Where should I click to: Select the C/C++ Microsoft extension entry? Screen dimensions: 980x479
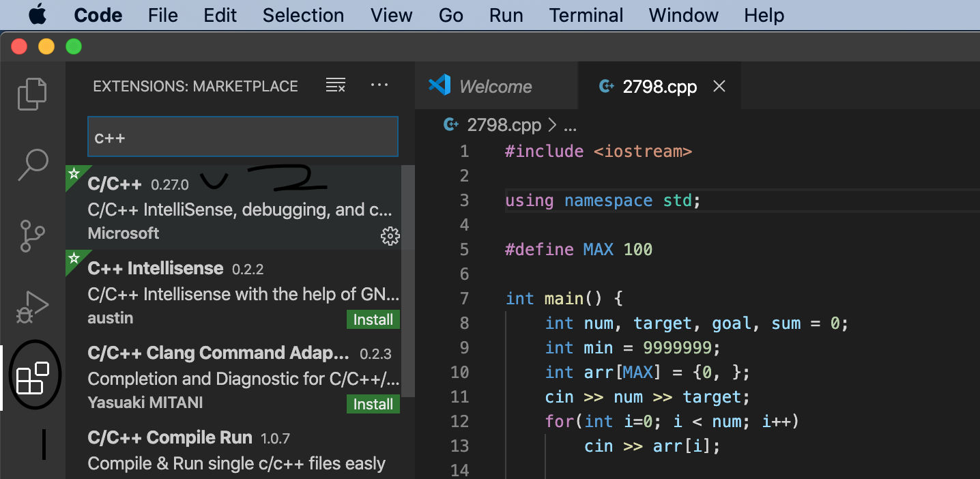click(233, 207)
